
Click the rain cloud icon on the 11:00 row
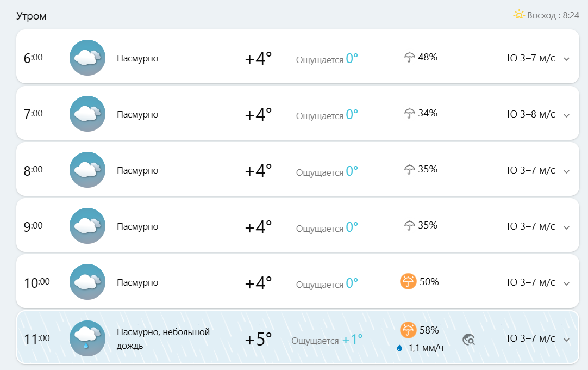[87, 338]
